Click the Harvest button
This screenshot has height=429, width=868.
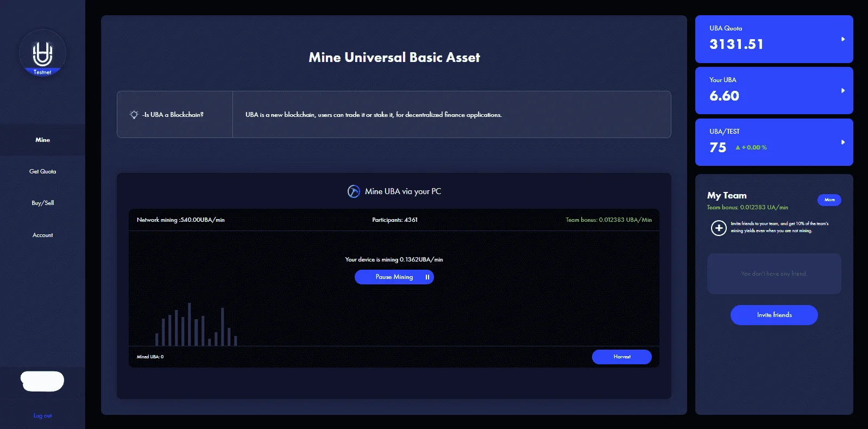pos(622,357)
